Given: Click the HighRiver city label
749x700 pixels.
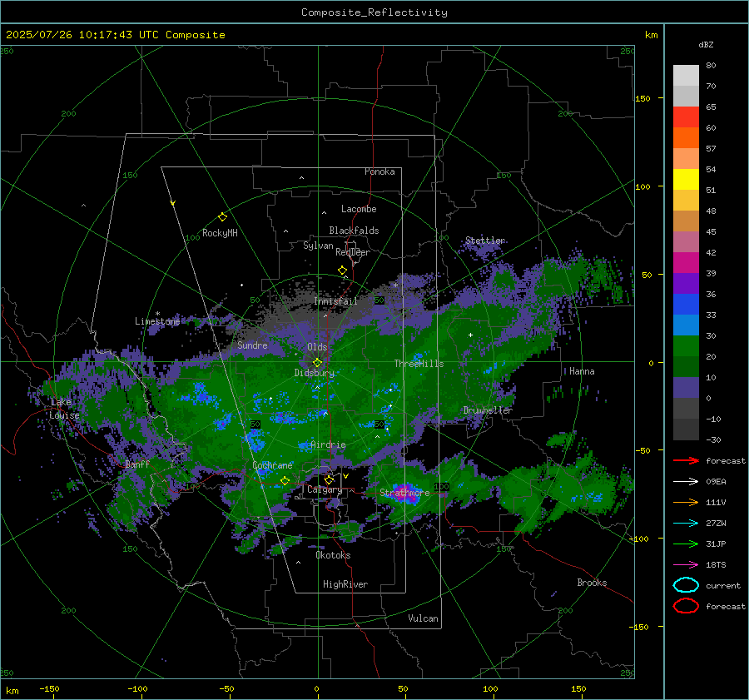Looking at the screenshot, I should 345,584.
